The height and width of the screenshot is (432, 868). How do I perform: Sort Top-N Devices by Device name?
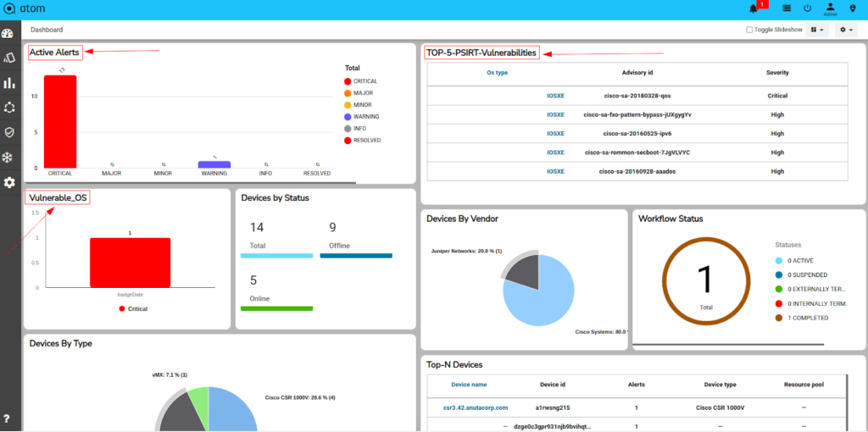[469, 385]
